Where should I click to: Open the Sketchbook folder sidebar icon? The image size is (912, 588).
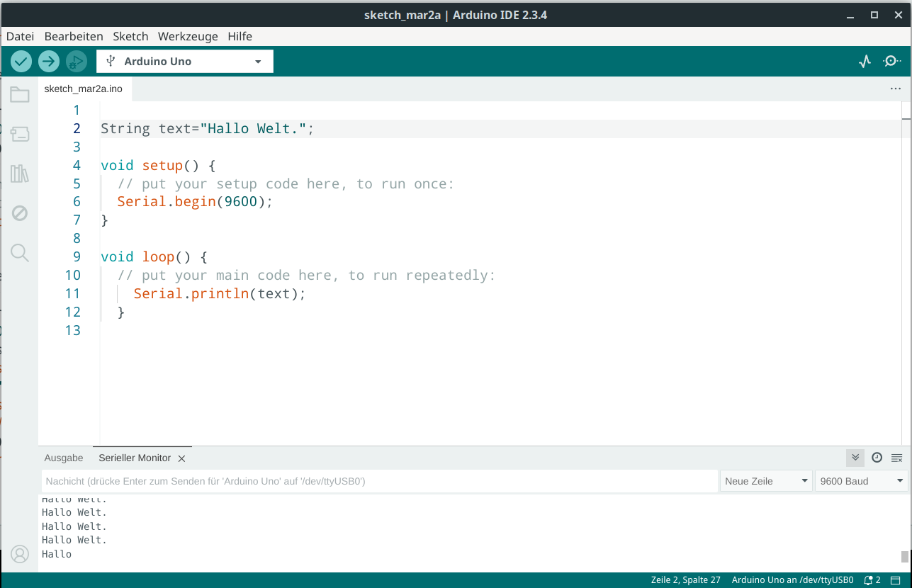tap(20, 95)
